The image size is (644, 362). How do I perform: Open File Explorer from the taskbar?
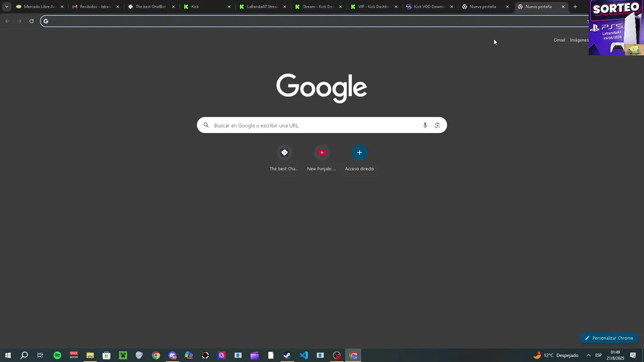click(x=90, y=355)
